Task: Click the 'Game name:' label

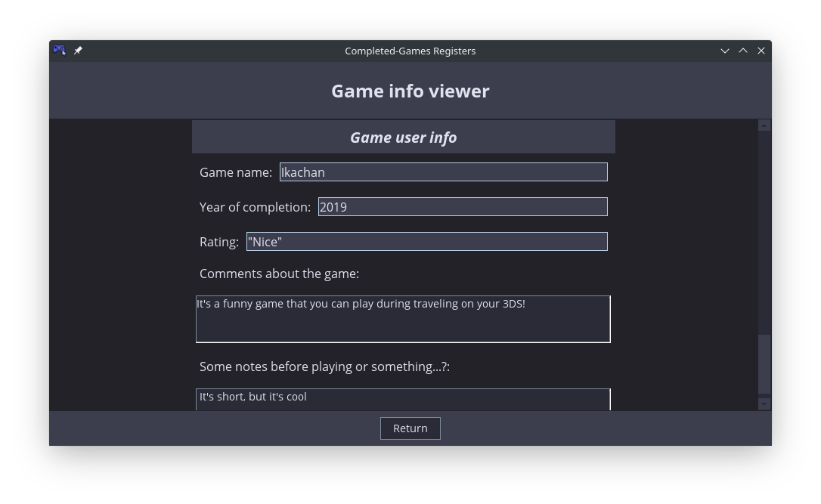Action: point(236,172)
